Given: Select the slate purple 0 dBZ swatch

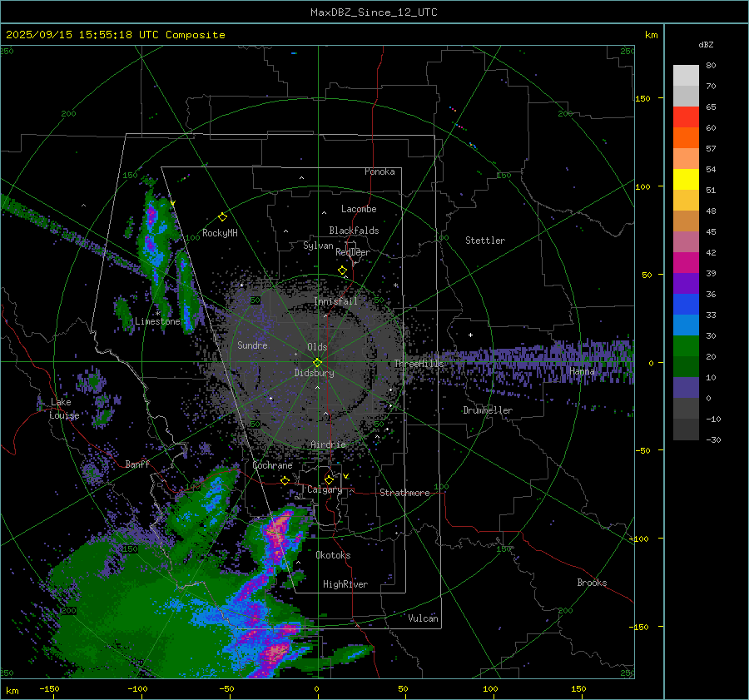Looking at the screenshot, I should coord(686,387).
